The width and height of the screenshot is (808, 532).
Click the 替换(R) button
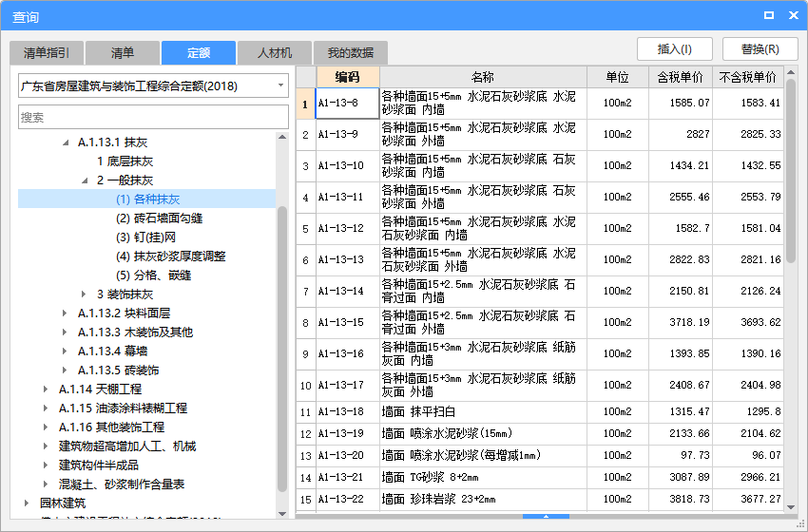(760, 49)
